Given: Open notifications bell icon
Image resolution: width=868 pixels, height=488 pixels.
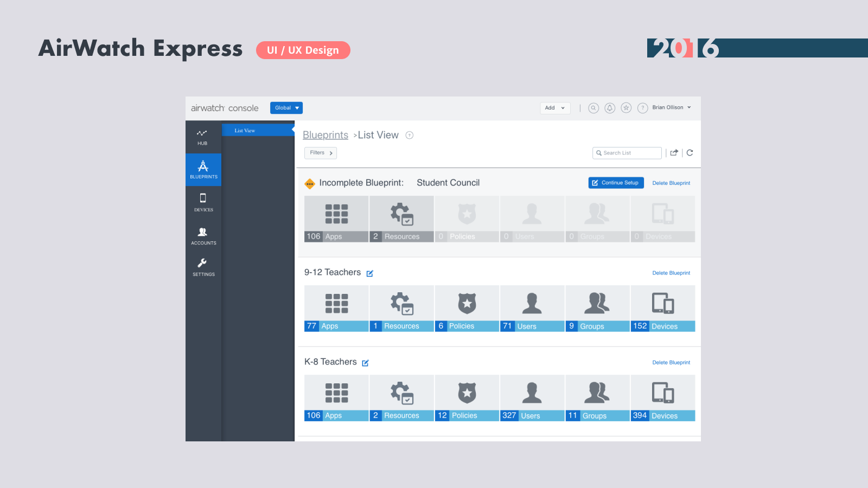Looking at the screenshot, I should pos(610,108).
